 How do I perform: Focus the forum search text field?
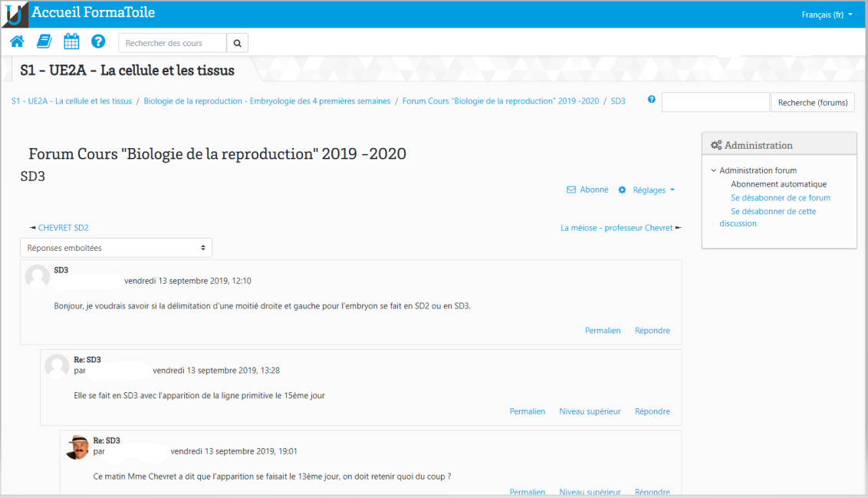point(715,103)
